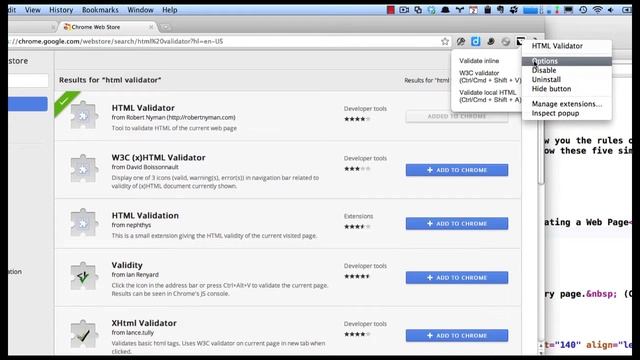Open the calendar menu bar icon

click(473, 10)
